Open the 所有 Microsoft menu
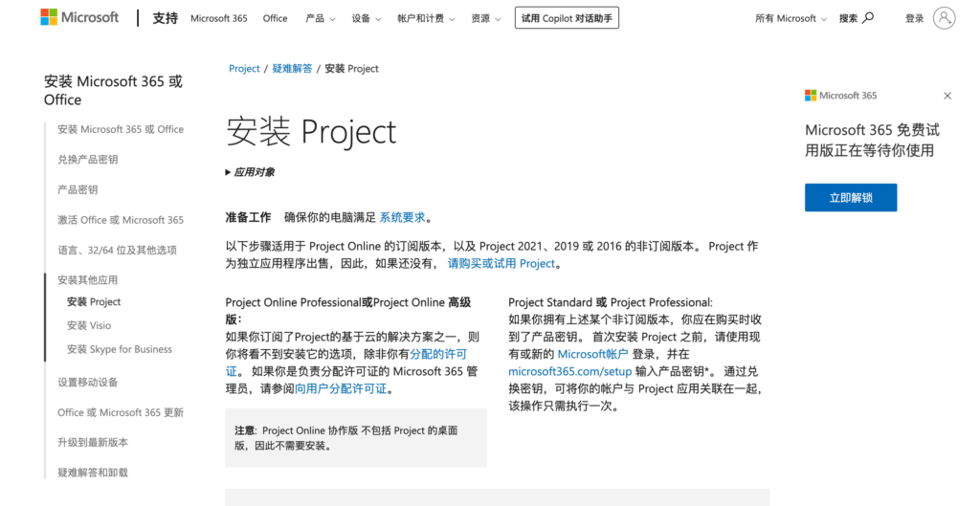This screenshot has height=506, width=980. tap(791, 18)
